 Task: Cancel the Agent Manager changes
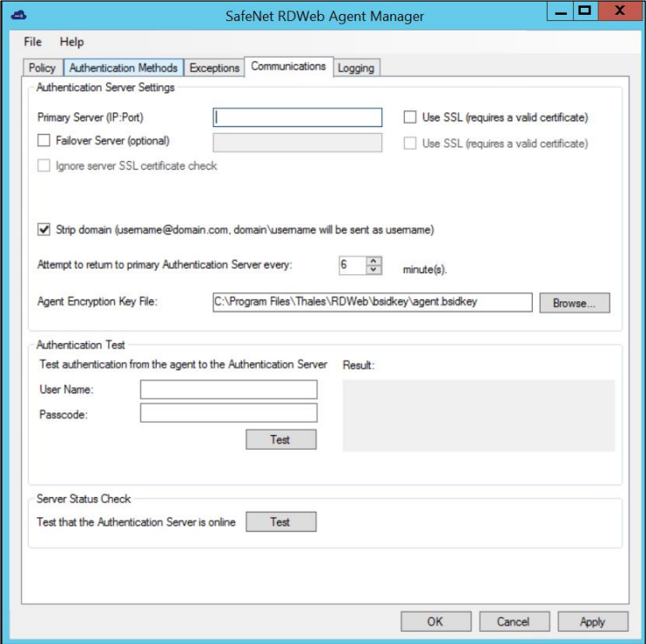point(515,621)
